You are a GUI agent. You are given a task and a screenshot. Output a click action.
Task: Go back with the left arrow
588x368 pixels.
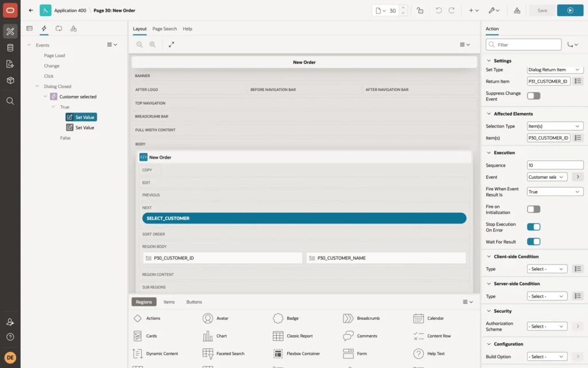pyautogui.click(x=31, y=10)
